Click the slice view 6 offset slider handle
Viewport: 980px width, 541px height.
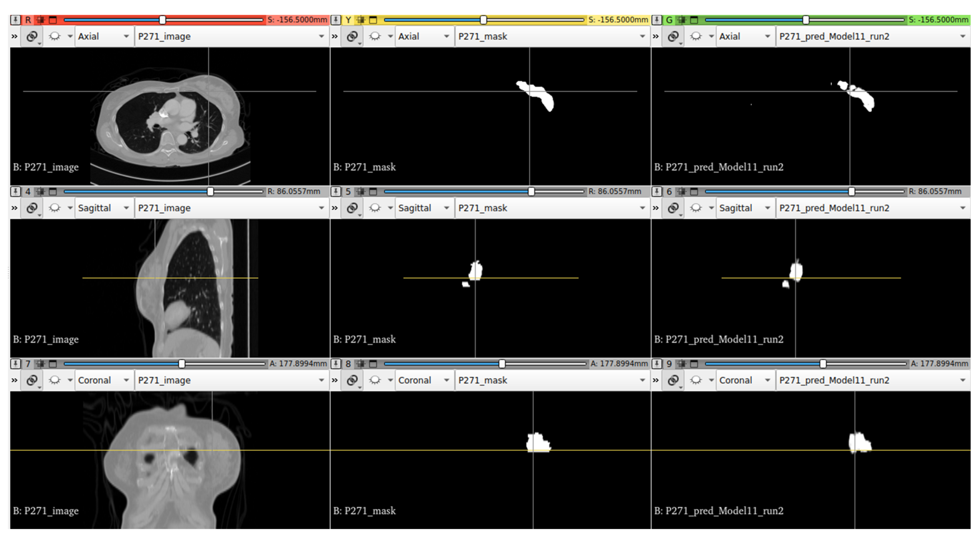[852, 191]
